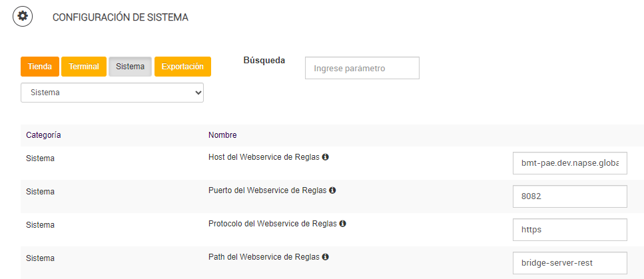Focus the Búsqueda parameter search field
Screen dimensions: 644x279
[362, 68]
